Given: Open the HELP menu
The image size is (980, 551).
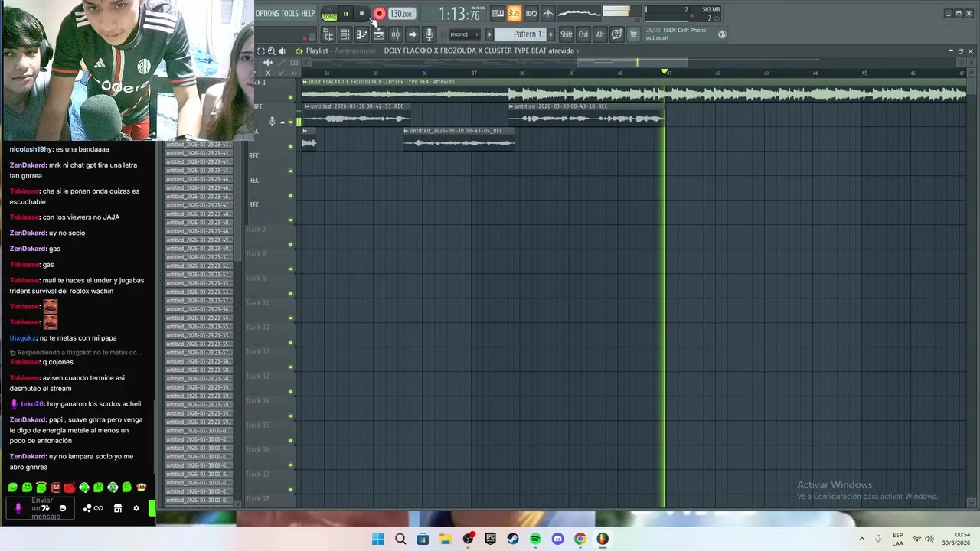Looking at the screenshot, I should tap(308, 13).
